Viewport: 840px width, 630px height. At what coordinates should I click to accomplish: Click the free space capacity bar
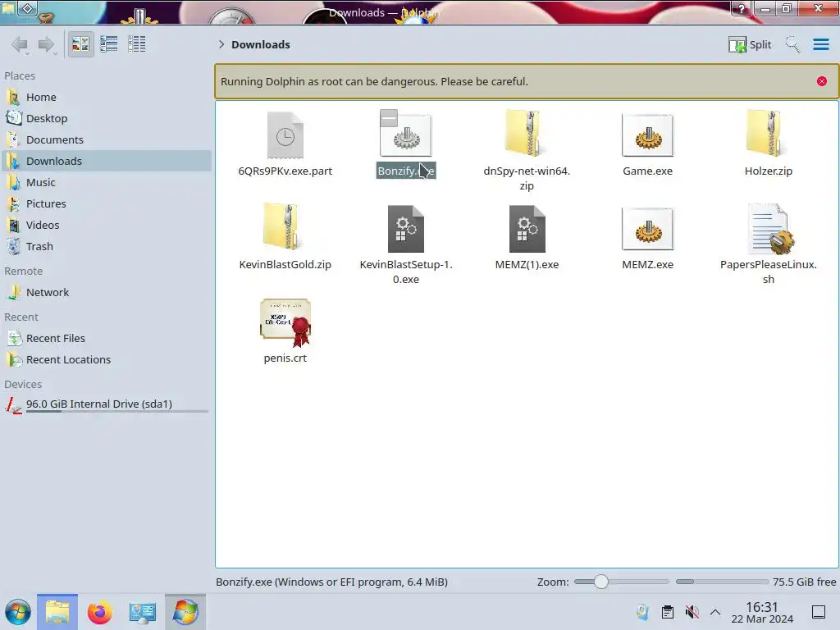click(722, 582)
